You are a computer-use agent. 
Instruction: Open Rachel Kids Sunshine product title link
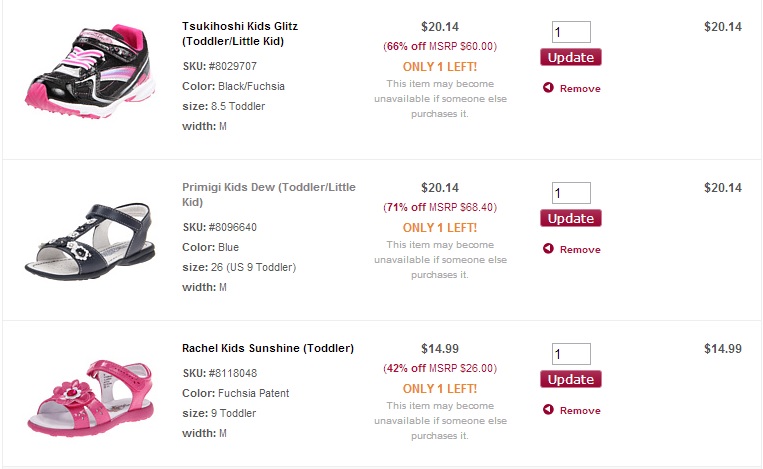click(268, 348)
